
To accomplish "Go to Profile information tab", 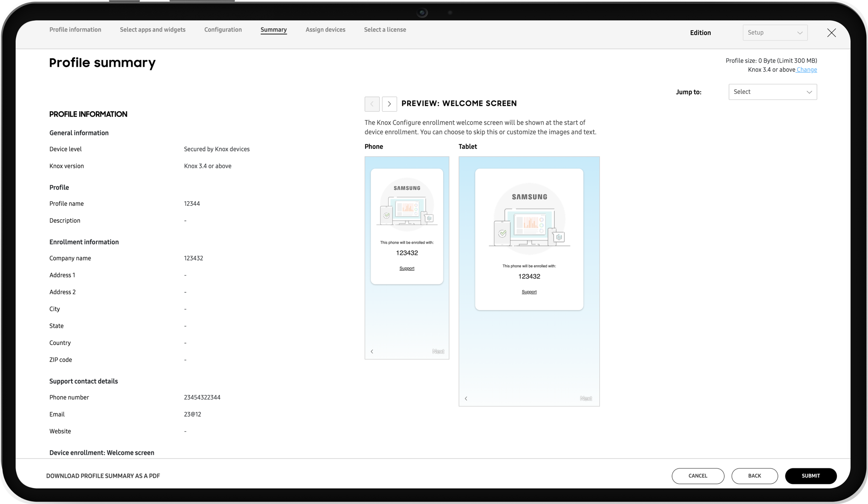I will (x=75, y=30).
